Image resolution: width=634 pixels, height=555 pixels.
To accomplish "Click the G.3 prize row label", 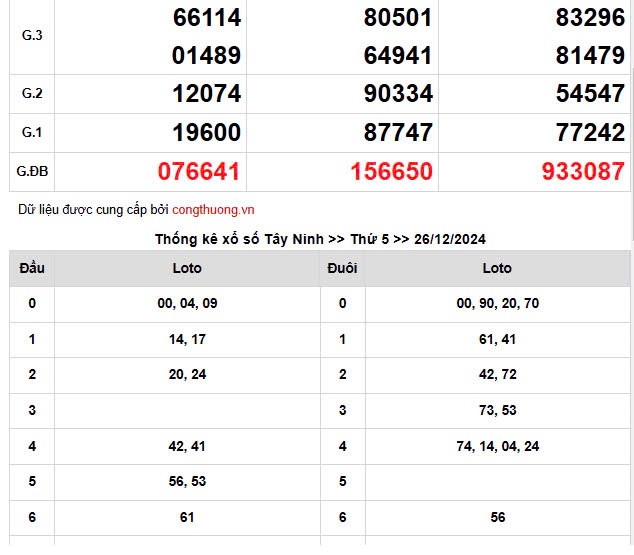I will (x=32, y=36).
